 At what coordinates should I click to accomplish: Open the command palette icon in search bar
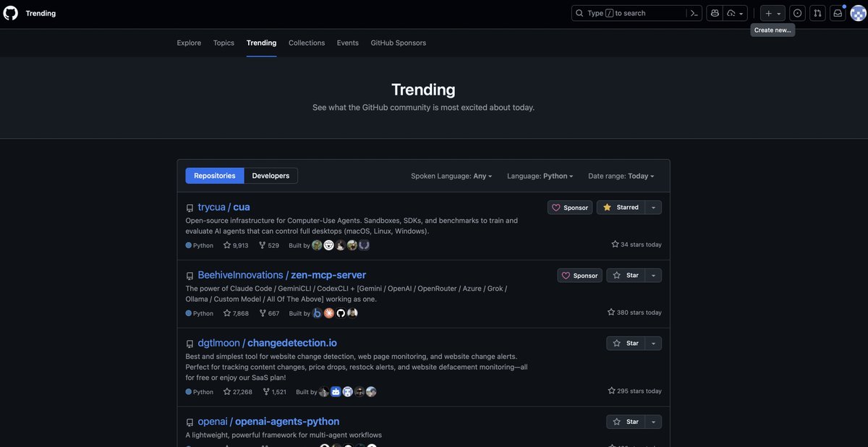(x=694, y=13)
